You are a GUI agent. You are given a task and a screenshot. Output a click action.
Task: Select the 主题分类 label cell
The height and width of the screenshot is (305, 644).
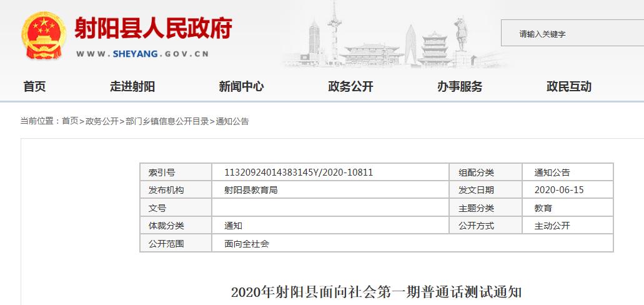pos(485,208)
